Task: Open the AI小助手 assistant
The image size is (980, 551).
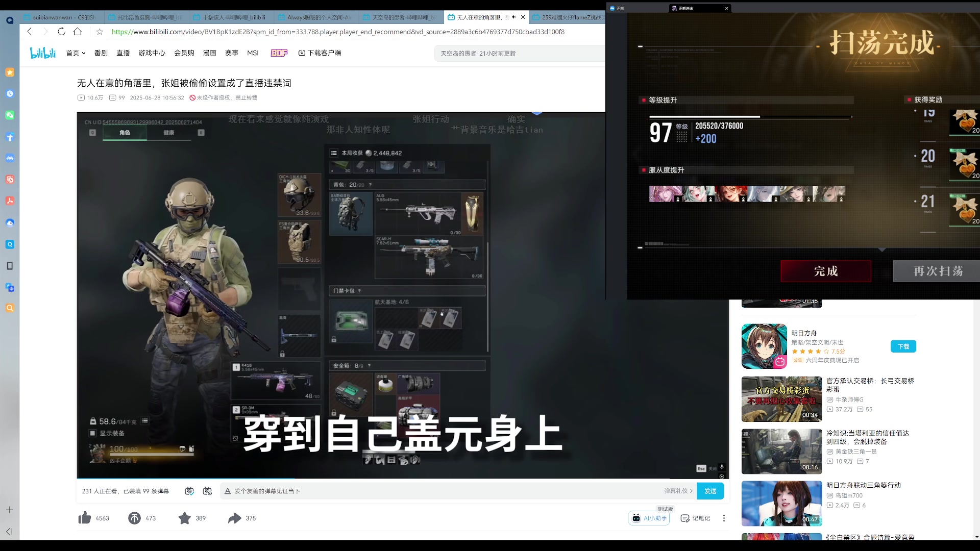Action: 649,518
